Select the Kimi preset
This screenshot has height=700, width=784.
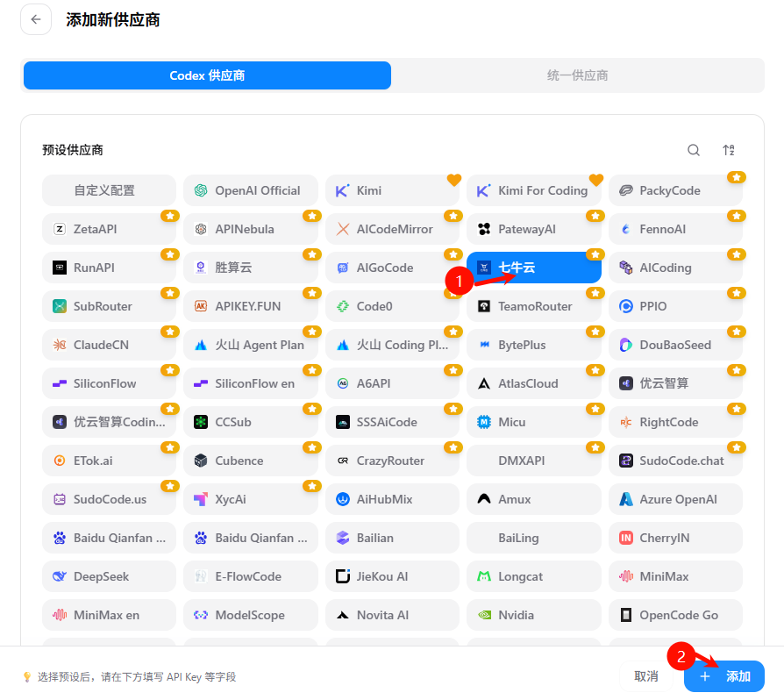[x=392, y=190]
